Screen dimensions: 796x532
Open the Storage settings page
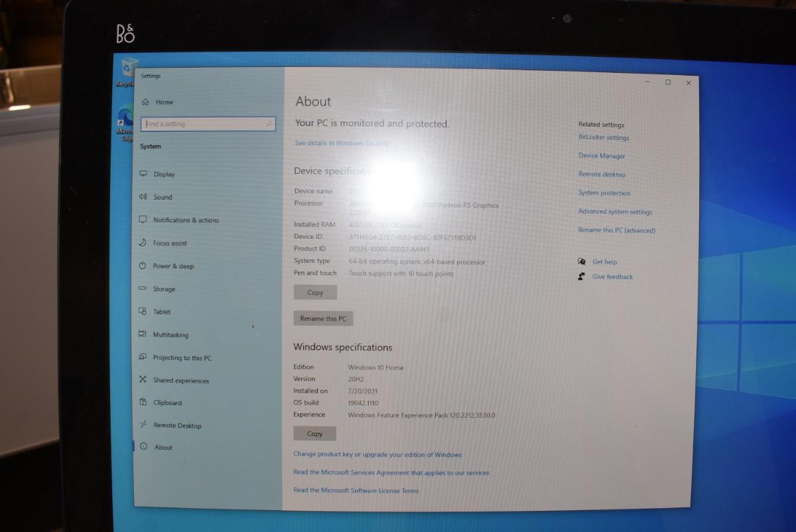164,289
